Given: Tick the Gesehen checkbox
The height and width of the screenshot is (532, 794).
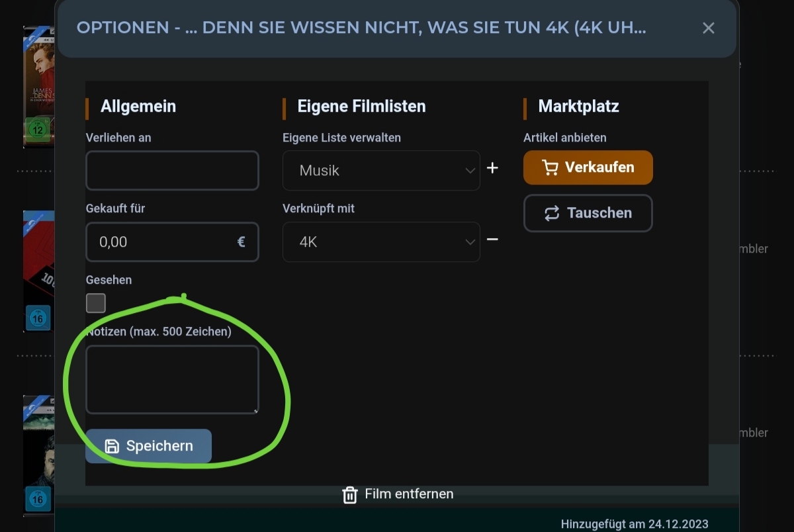Looking at the screenshot, I should (96, 303).
